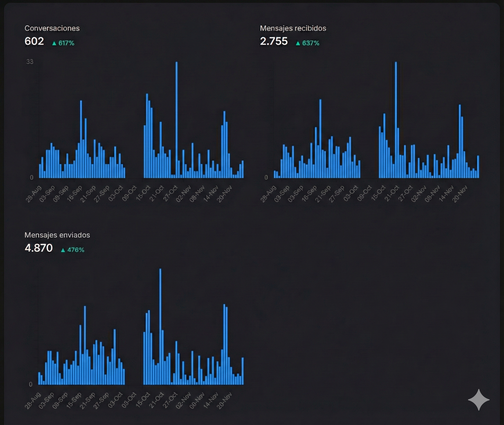Click the 20-Nov label under Mensajes recibidos

tap(460, 194)
